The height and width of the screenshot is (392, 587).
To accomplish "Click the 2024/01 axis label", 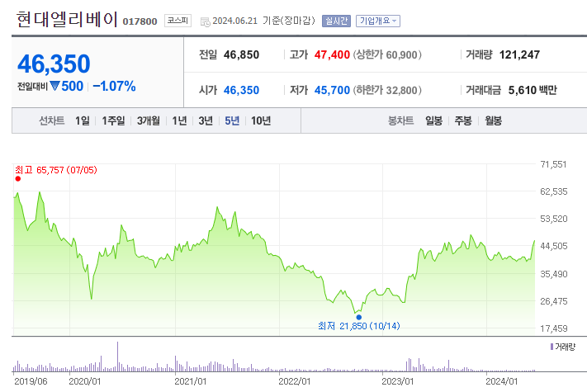I will click(502, 381).
